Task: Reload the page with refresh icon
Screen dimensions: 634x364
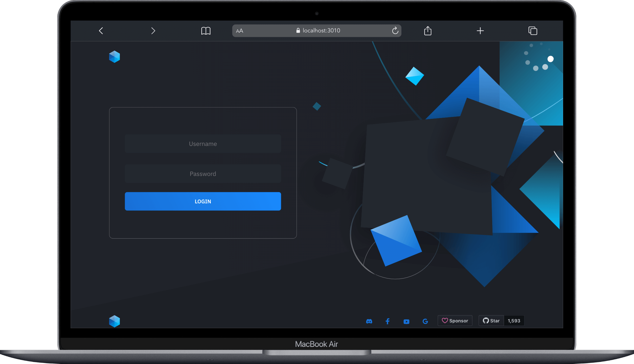Action: point(395,31)
